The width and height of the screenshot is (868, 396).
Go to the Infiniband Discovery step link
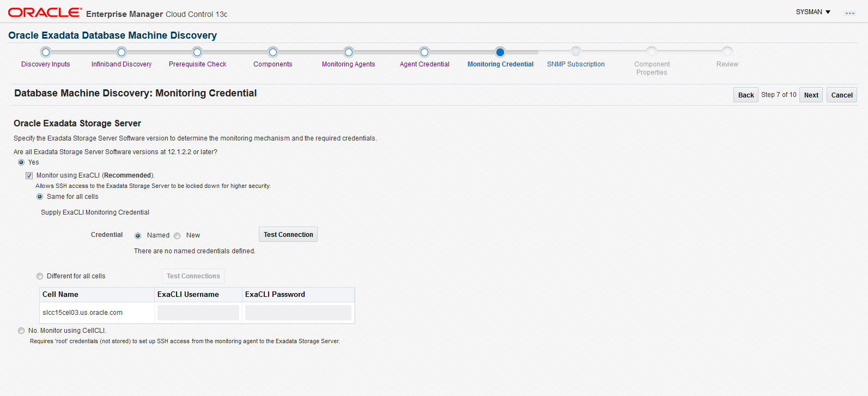122,64
